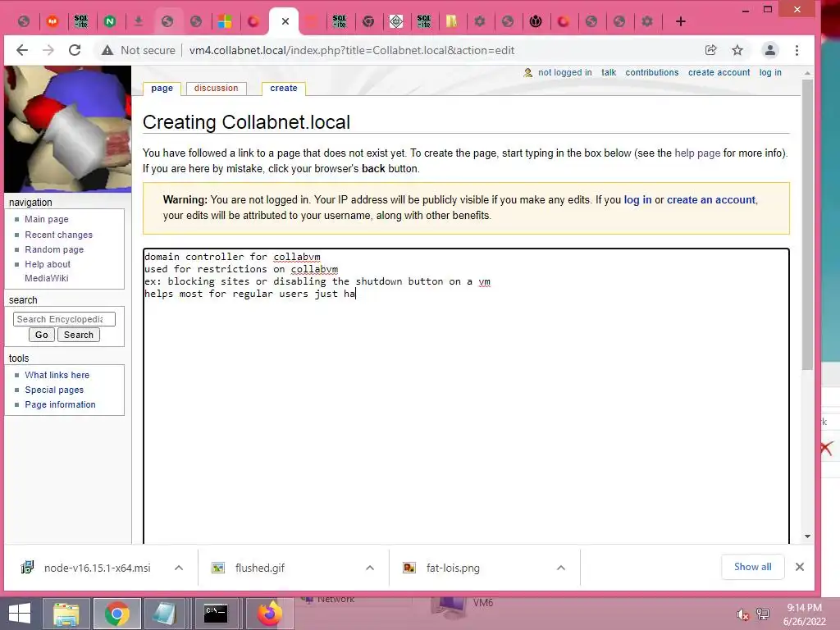Go back with the browser back arrow
Image resolution: width=840 pixels, height=630 pixels.
[x=22, y=50]
